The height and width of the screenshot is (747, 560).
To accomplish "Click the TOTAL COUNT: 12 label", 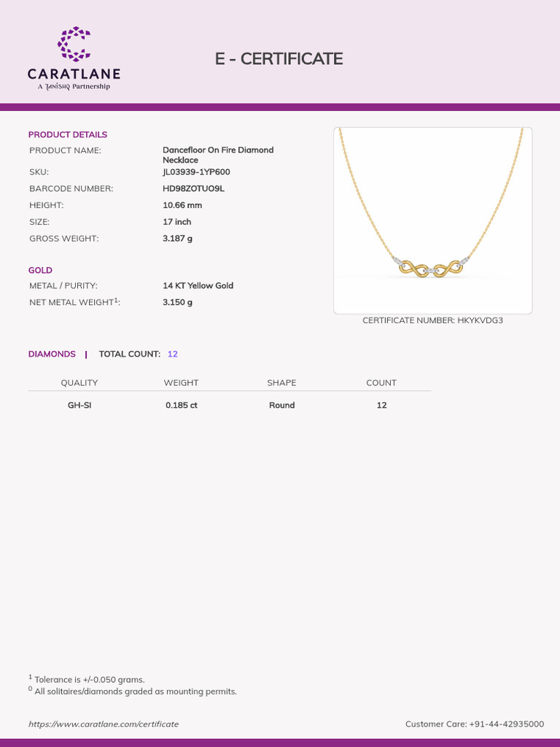I will point(138,354).
